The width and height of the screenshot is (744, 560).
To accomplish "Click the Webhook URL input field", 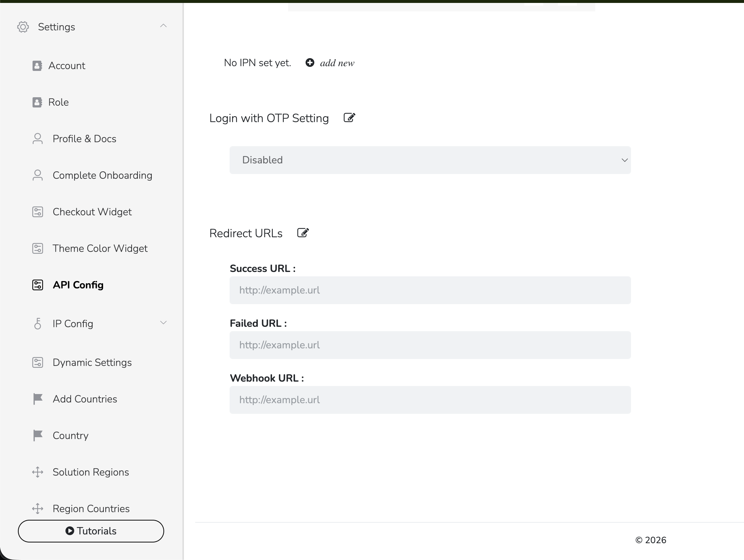I will click(x=430, y=400).
